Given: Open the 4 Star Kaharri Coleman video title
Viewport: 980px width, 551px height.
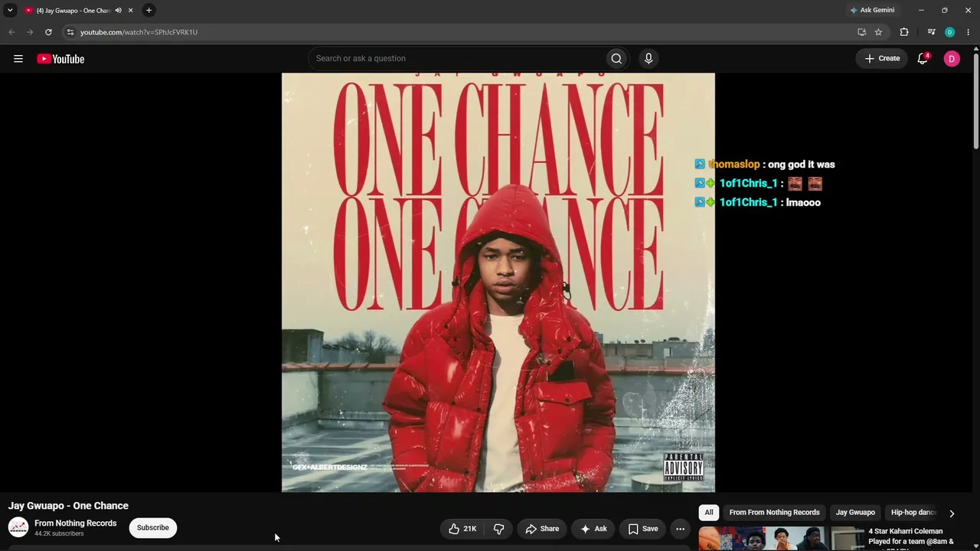Looking at the screenshot, I should 911,536.
